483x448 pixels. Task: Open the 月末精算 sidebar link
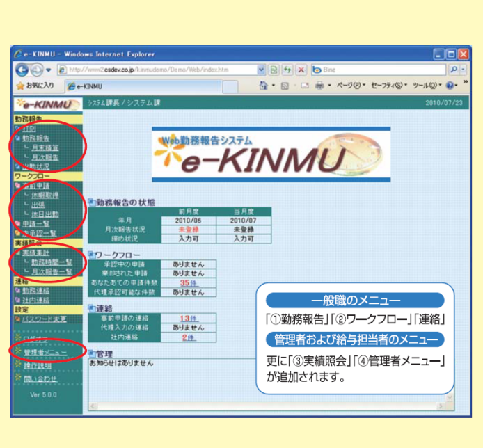[45, 147]
